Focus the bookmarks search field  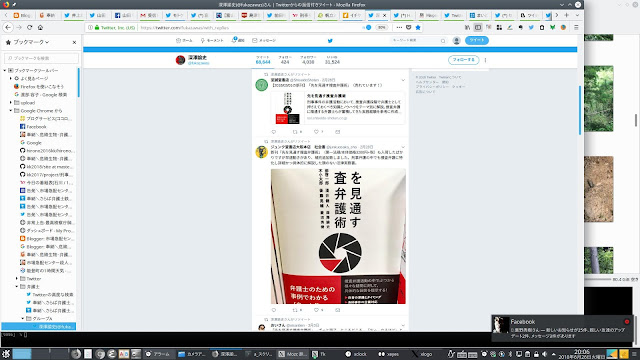coord(41,58)
